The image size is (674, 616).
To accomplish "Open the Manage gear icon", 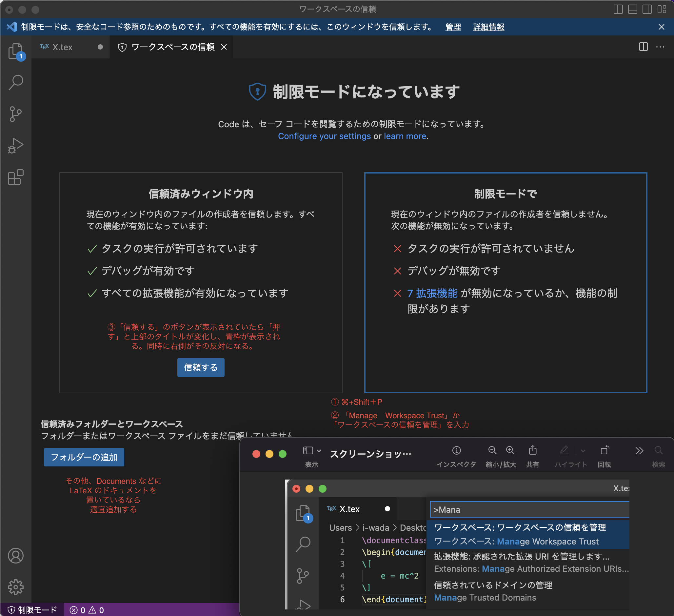I will click(16, 587).
